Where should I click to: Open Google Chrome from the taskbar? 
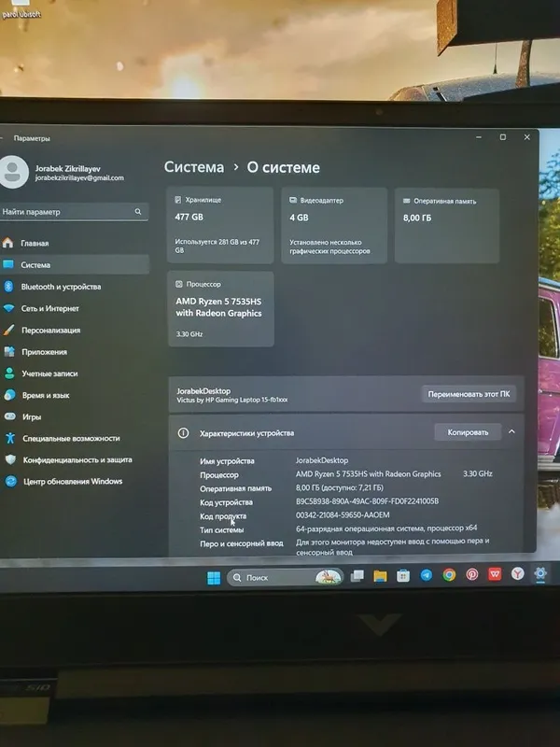(449, 575)
